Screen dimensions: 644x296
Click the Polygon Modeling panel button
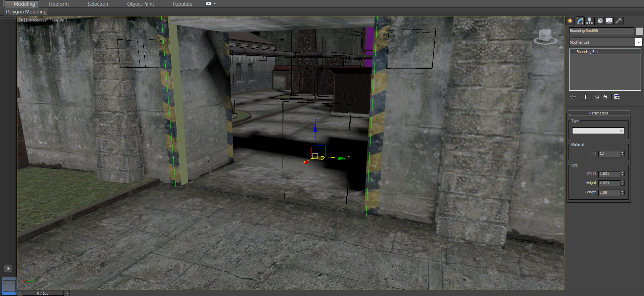[26, 12]
